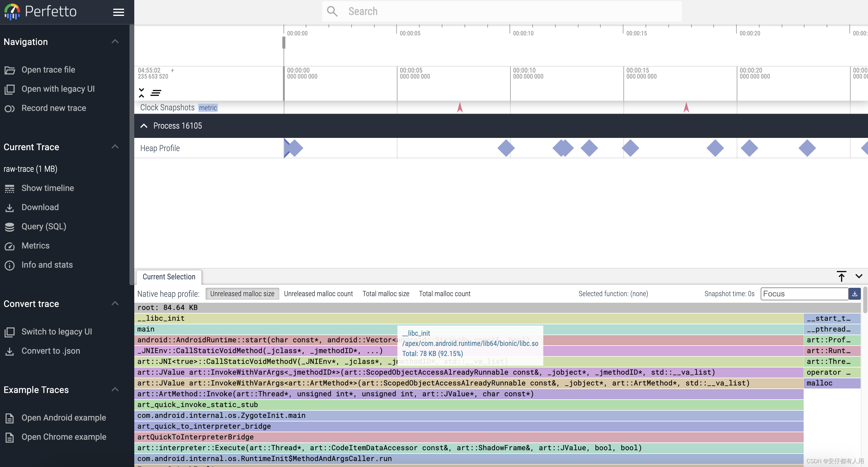Open the Info and stats page
This screenshot has width=868, height=467.
tap(47, 265)
